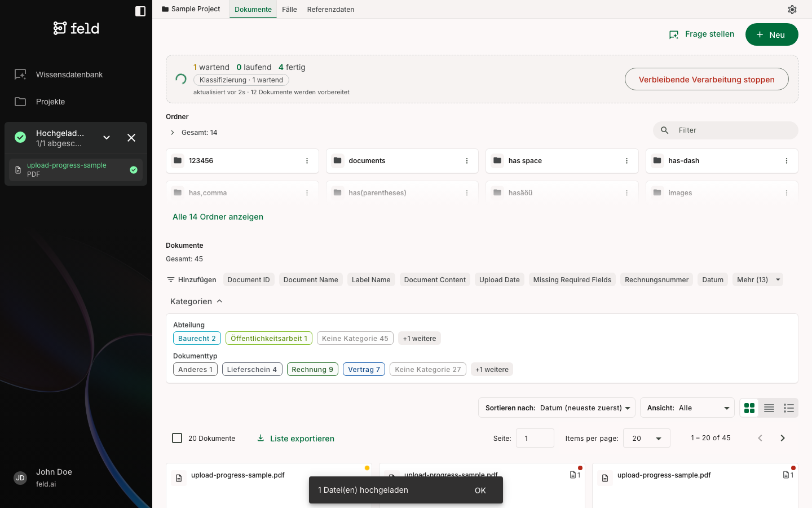Open the has-dash folder
Screen dimensions: 812x508
coord(722,161)
